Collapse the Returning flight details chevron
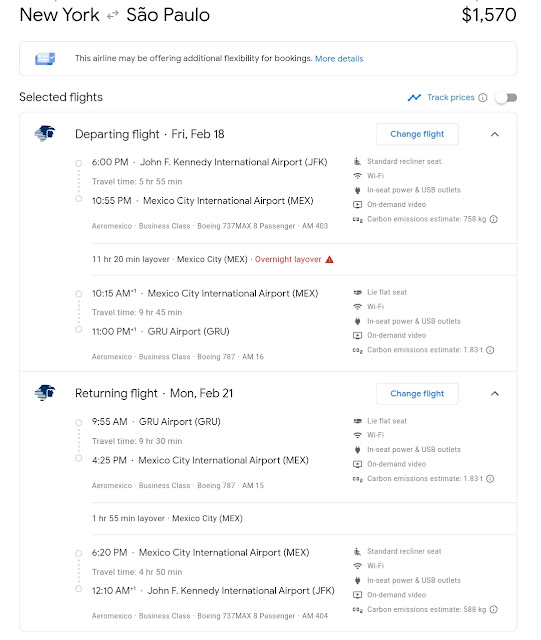Viewport: 541px width, 640px height. [x=494, y=394]
